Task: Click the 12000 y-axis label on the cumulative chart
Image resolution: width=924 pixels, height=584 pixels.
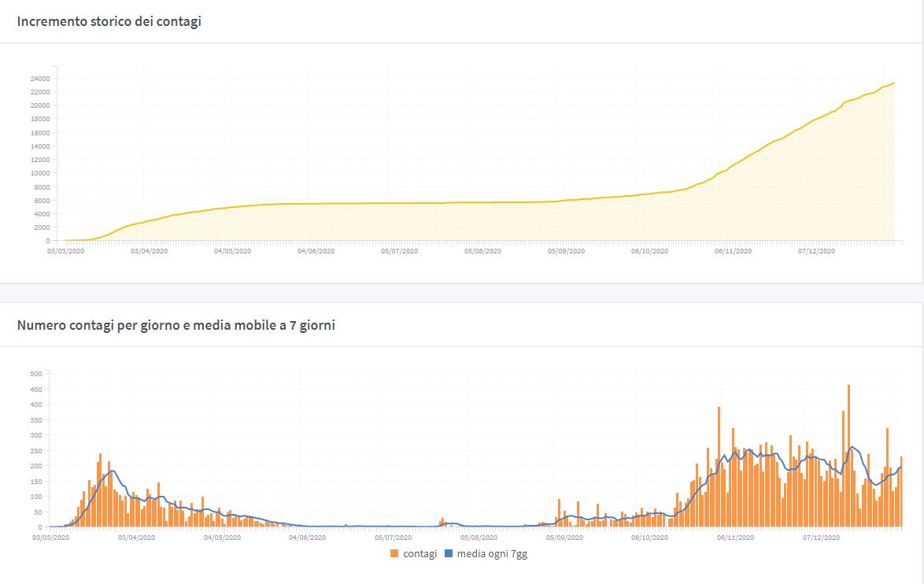Action: click(40, 160)
